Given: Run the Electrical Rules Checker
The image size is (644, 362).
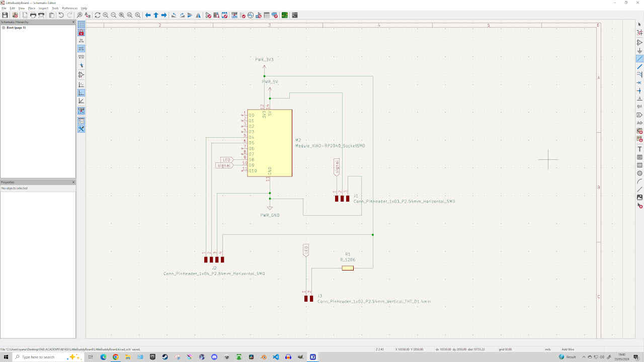Looking at the screenshot, I should [243, 15].
